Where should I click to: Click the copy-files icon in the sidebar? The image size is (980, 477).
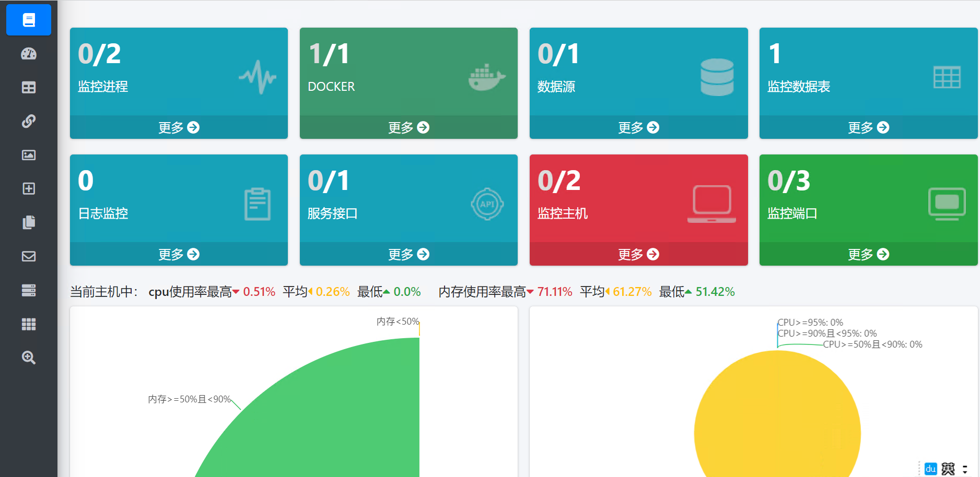(29, 222)
